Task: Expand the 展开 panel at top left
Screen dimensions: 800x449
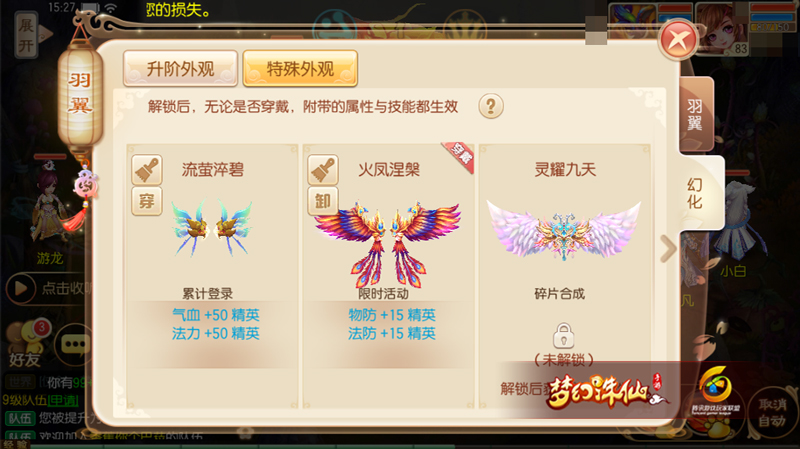Action: pos(26,35)
